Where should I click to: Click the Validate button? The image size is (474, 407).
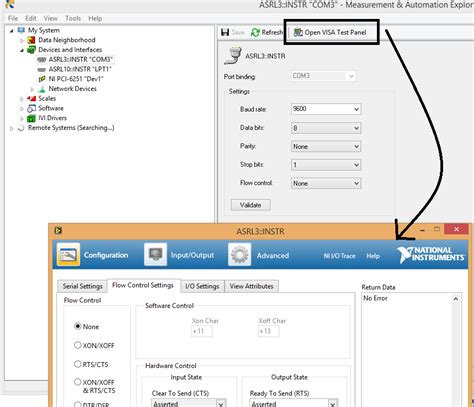[x=251, y=205]
